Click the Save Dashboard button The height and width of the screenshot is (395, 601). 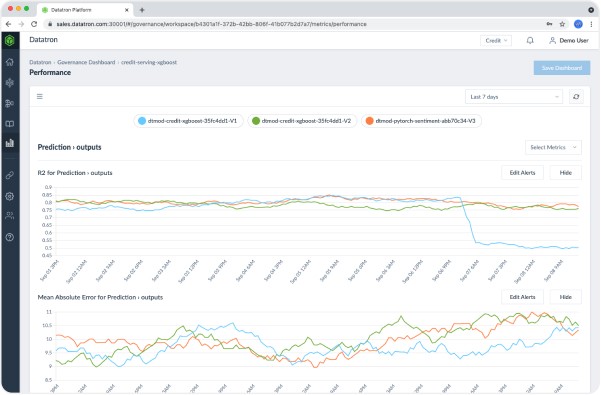[562, 68]
